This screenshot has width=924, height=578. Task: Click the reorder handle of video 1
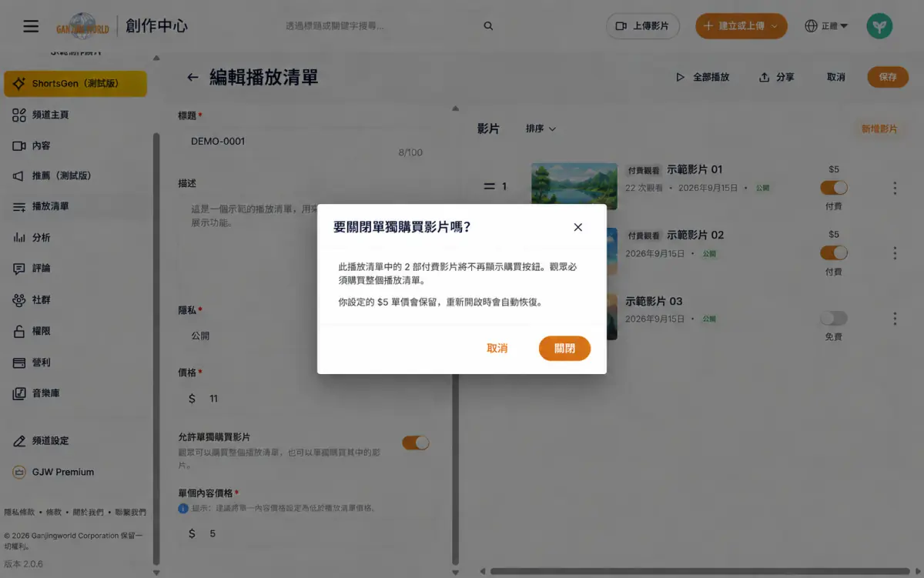coord(489,186)
